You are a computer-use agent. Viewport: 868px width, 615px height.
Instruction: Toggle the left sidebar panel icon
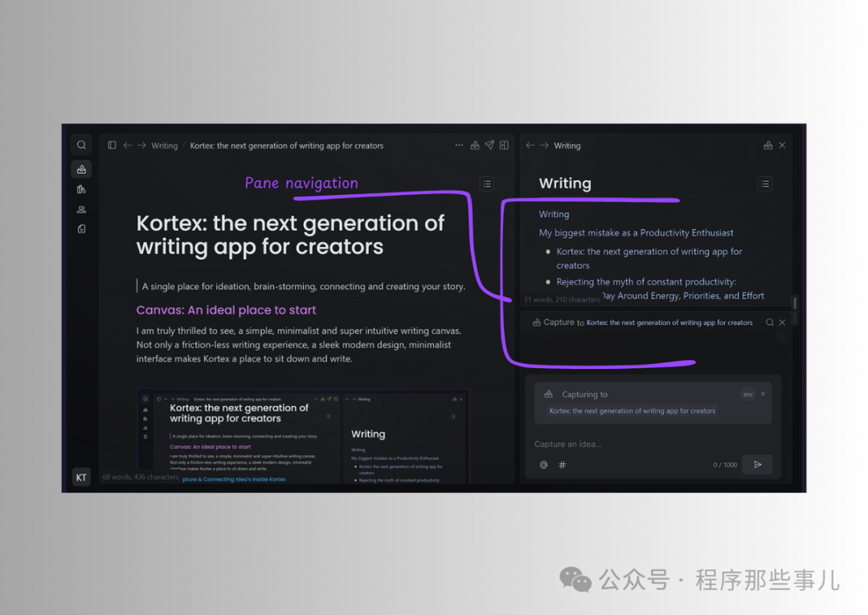(x=112, y=145)
